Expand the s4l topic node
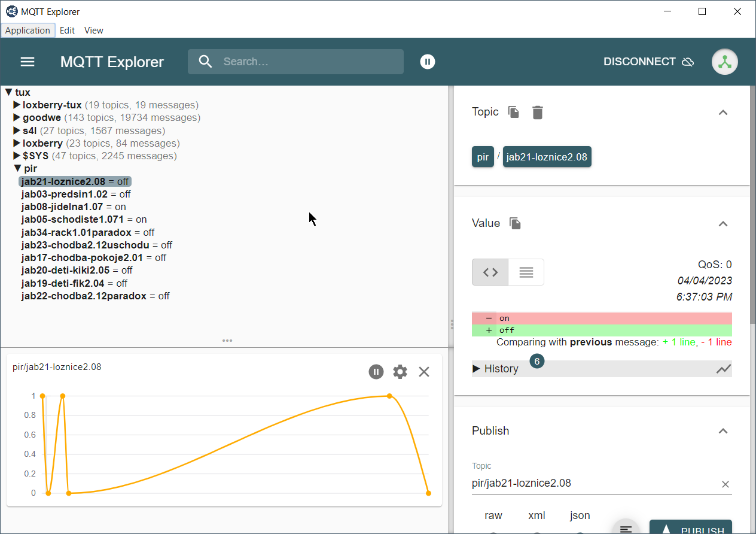Screen dimensions: 756x534 pos(17,131)
